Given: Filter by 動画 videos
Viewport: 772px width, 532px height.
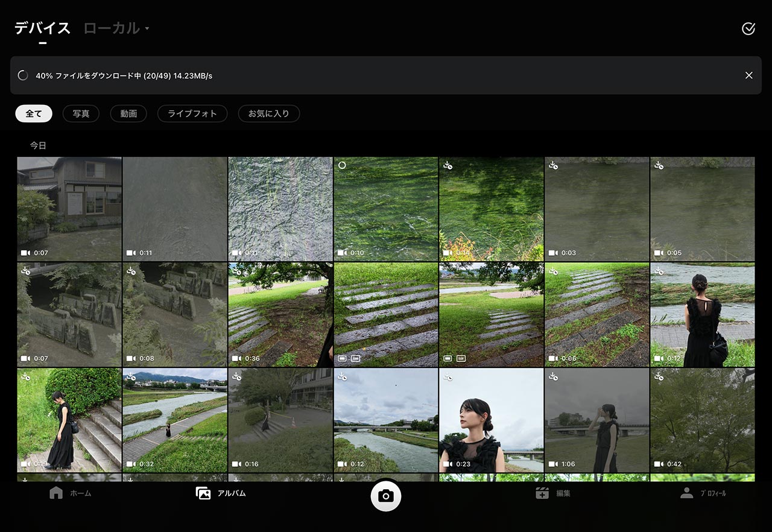Looking at the screenshot, I should [x=128, y=113].
